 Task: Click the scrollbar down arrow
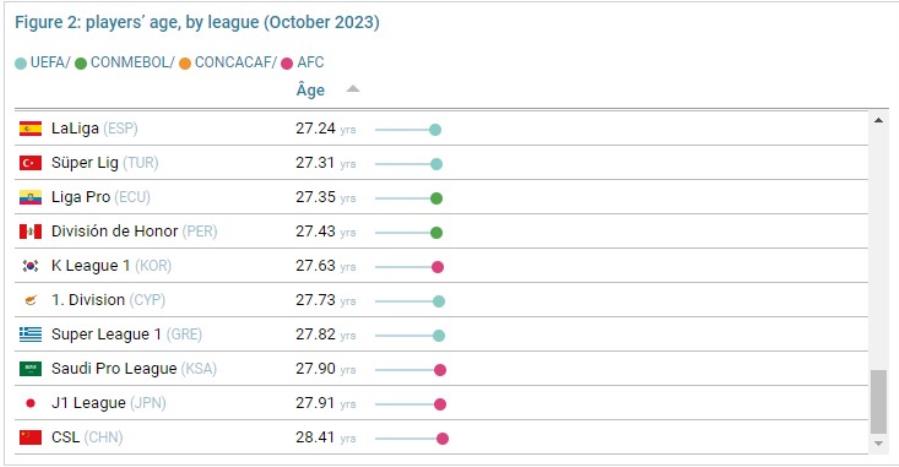878,443
